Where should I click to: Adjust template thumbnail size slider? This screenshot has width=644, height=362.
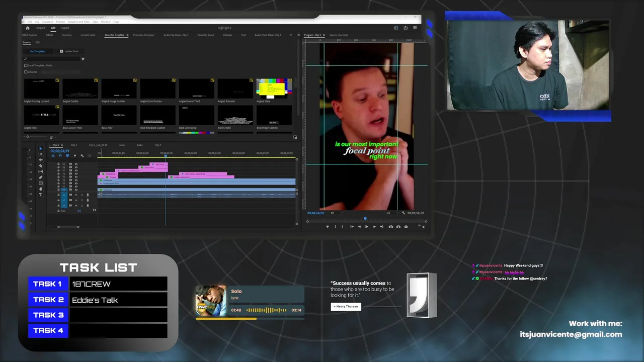click(x=28, y=137)
